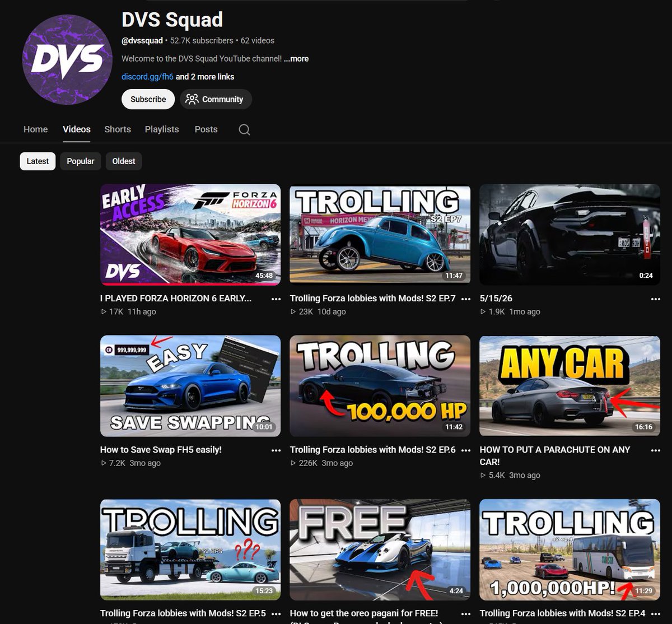The width and height of the screenshot is (672, 624).
Task: Click the @dvssquad channel handle
Action: 142,41
